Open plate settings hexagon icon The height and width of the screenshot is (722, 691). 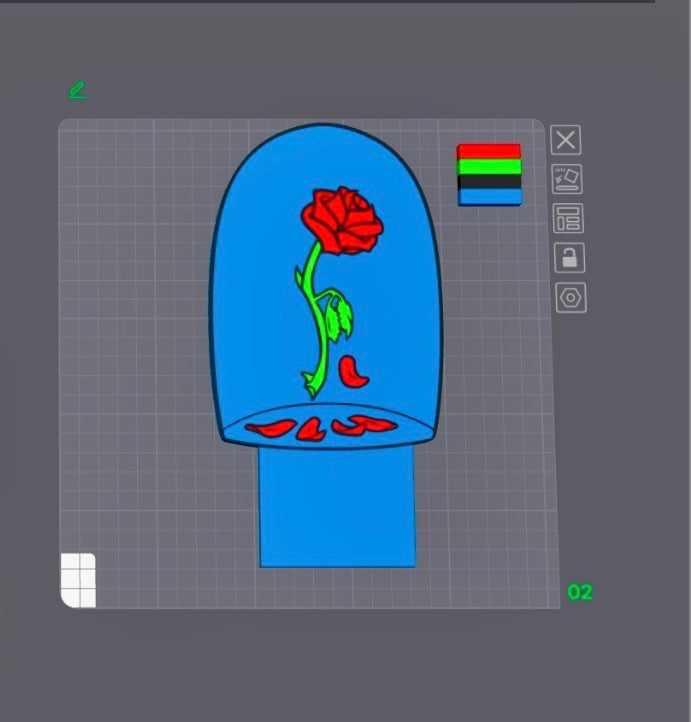coord(570,298)
